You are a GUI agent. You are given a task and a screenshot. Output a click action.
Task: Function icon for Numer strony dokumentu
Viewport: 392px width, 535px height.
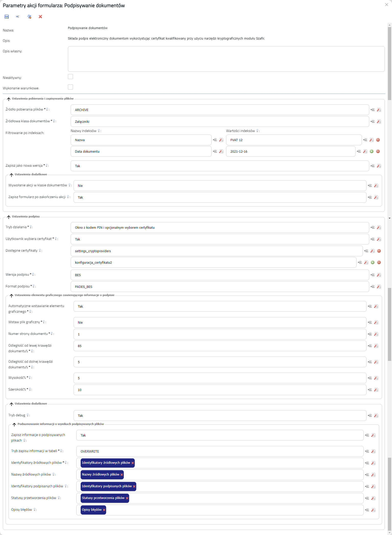click(x=376, y=334)
